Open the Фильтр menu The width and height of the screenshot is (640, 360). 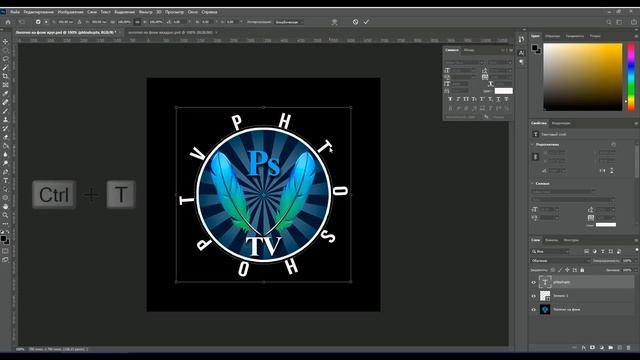point(145,12)
